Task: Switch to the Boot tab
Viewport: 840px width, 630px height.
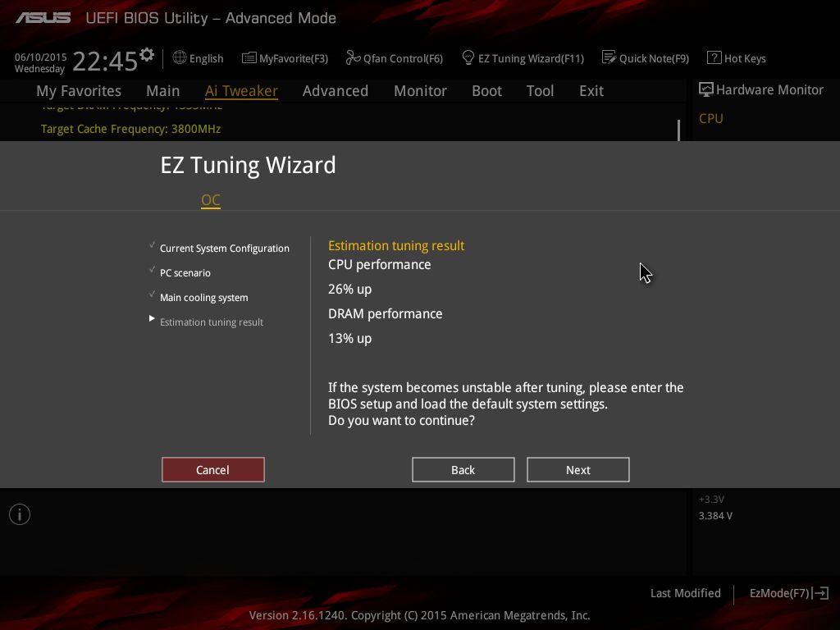Action: click(486, 91)
